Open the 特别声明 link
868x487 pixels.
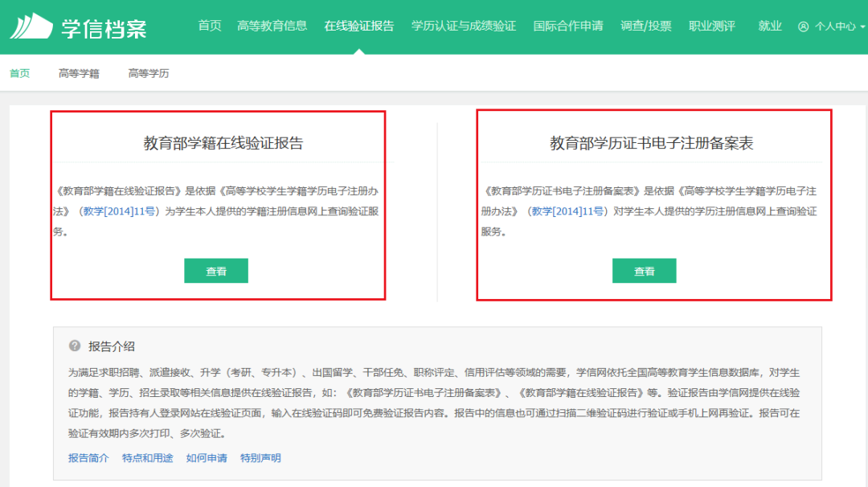[260, 458]
